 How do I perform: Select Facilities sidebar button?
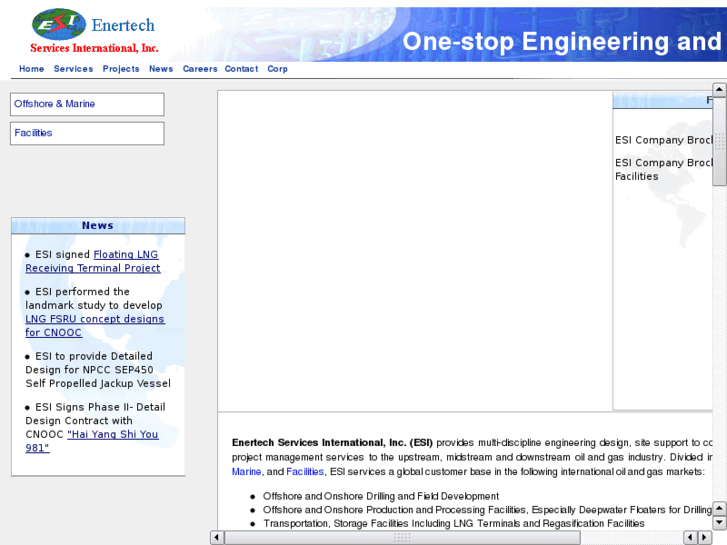[87, 134]
